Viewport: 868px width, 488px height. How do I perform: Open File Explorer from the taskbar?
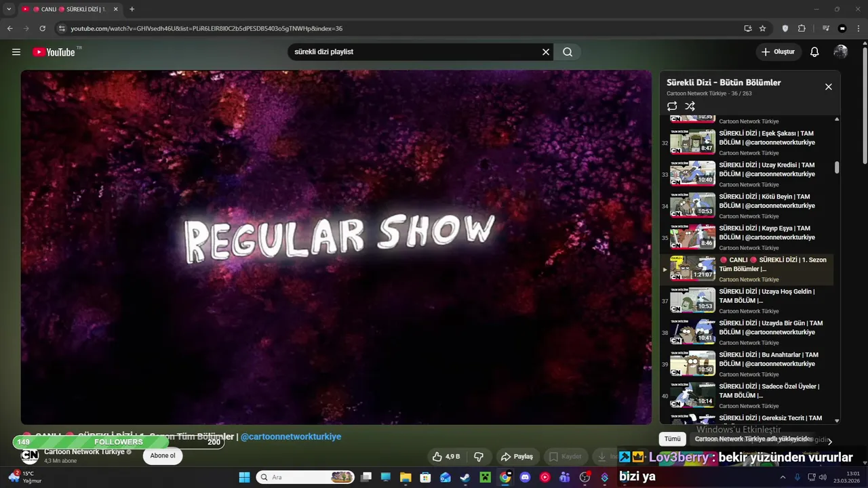click(x=406, y=477)
